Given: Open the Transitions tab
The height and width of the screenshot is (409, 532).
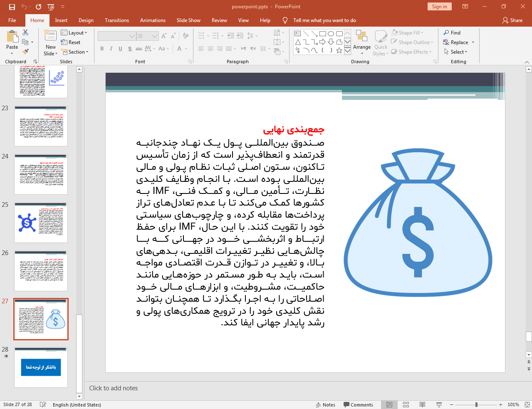Looking at the screenshot, I should tap(116, 20).
